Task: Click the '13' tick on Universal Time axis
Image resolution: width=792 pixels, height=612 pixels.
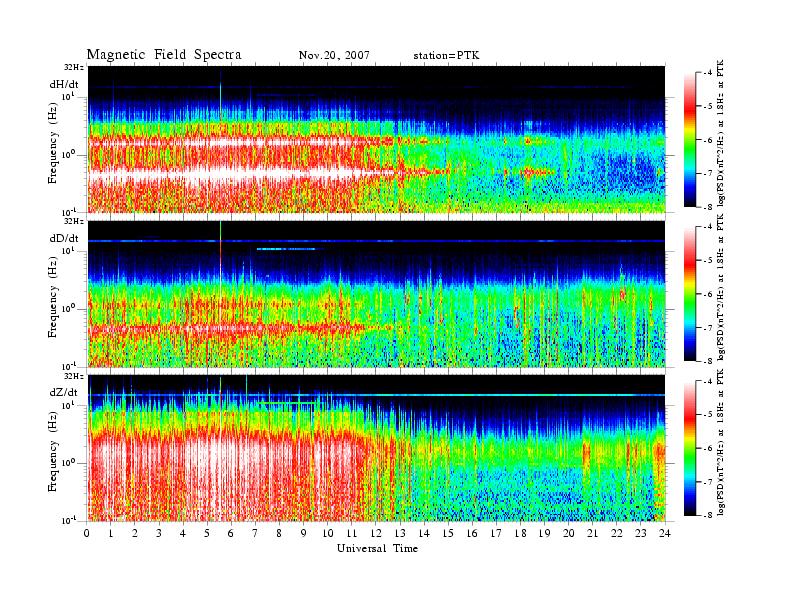Action: (x=400, y=533)
